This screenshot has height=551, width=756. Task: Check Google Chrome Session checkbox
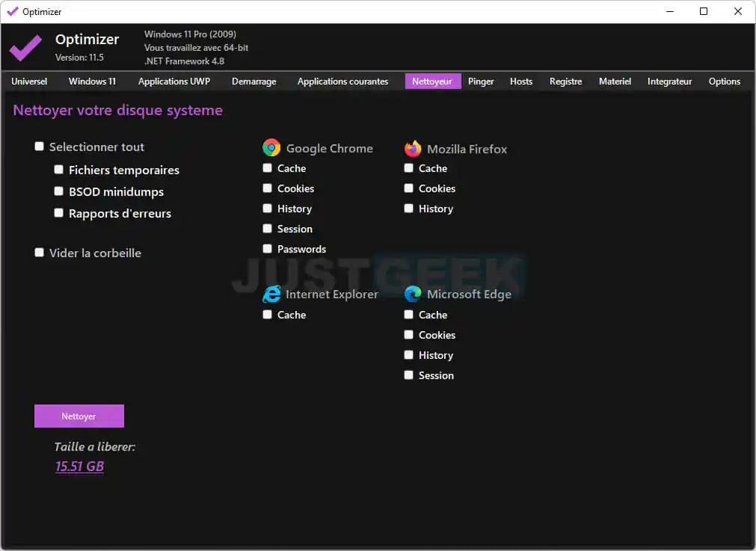click(267, 229)
